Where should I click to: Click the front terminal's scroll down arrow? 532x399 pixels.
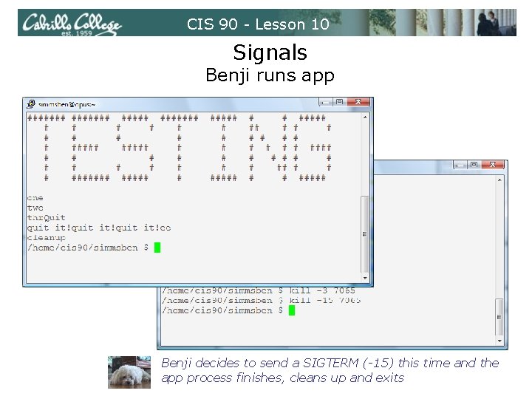[x=365, y=279]
